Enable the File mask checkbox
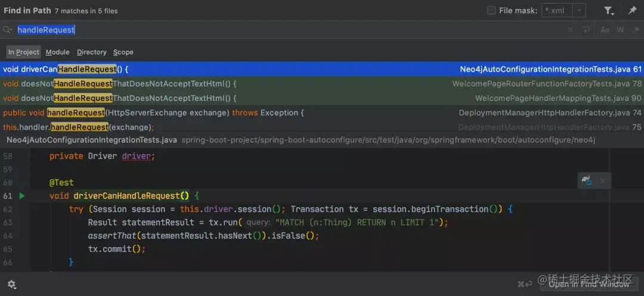Viewport: 644px width, 296px height. point(491,11)
